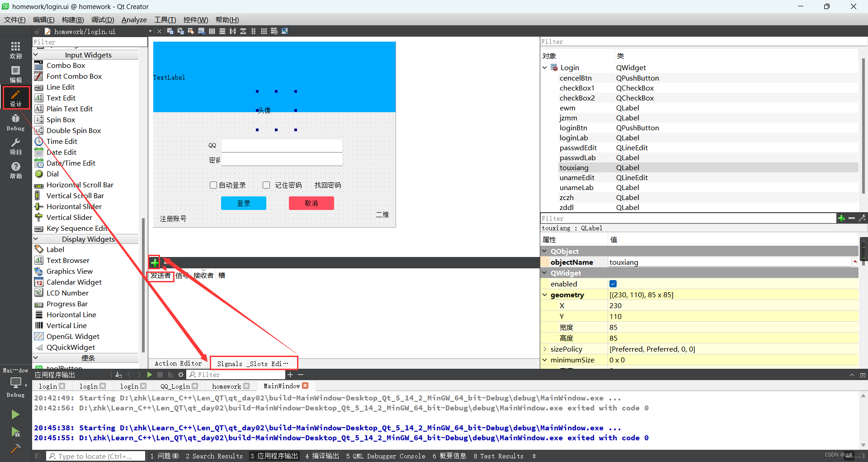The width and height of the screenshot is (868, 462).
Task: Collapse the 便条 widget category
Action: pos(36,358)
